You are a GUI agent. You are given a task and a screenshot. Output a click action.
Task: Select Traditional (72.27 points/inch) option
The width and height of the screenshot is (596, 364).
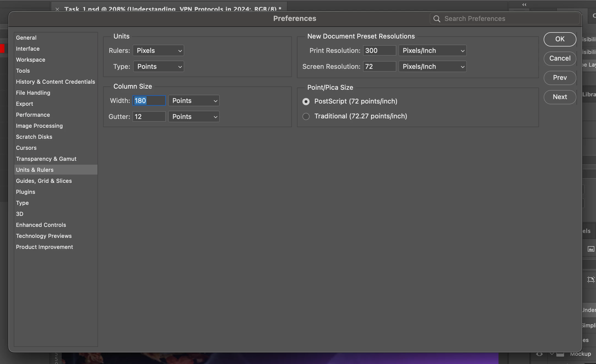[x=306, y=116]
